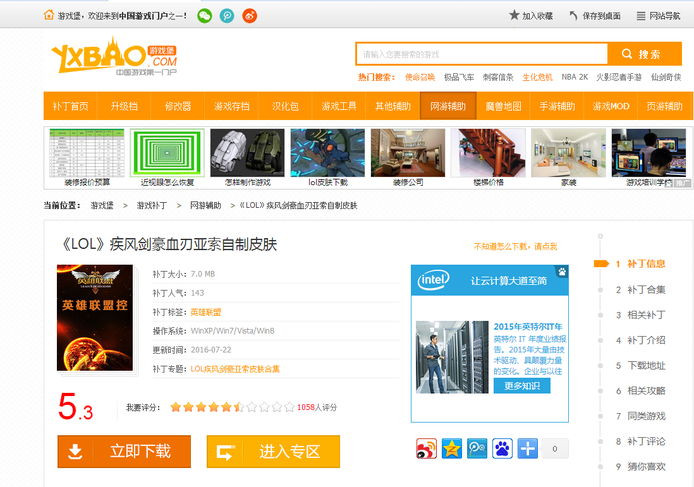Share via yellow star Qzone icon
This screenshot has width=694, height=487.
click(x=451, y=448)
